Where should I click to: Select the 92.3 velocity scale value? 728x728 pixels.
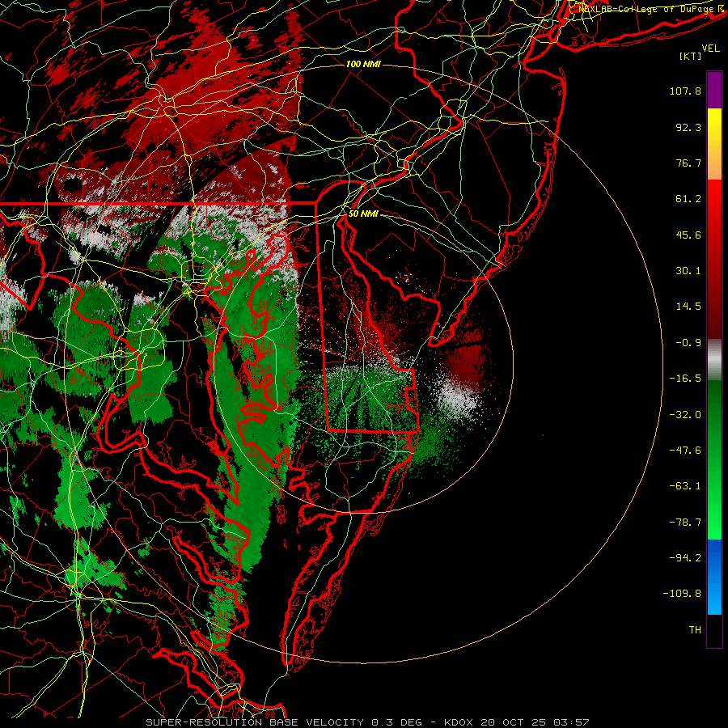[x=688, y=127]
